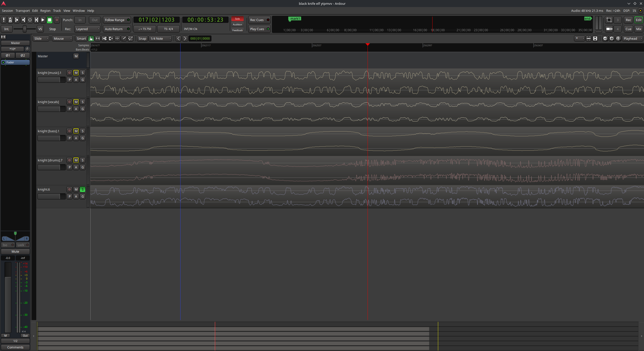
Task: Select the Audition speaker tool
Action: click(x=111, y=38)
